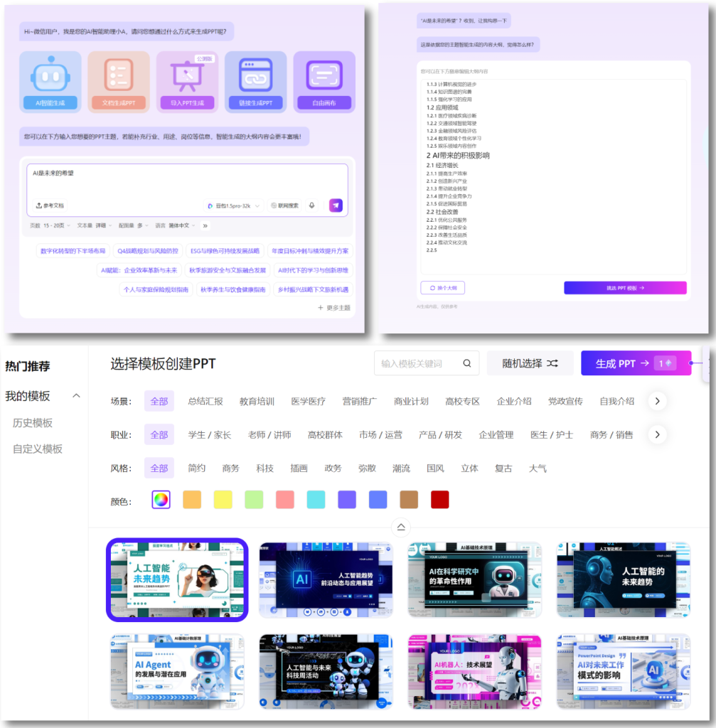Select the 科技 style filter
This screenshot has width=716, height=728.
pos(265,469)
